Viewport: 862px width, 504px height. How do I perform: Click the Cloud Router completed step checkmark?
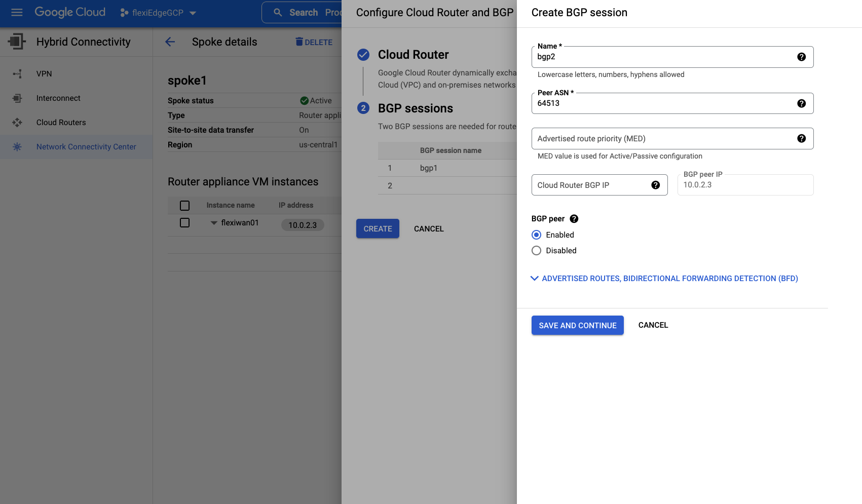click(x=363, y=55)
